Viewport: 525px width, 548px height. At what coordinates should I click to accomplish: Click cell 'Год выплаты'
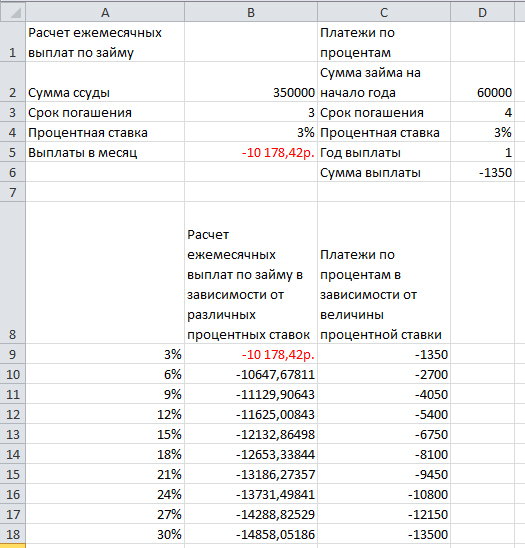[x=384, y=152]
